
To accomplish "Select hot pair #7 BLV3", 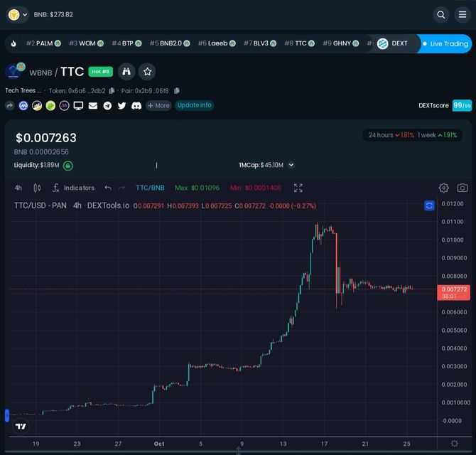I will pos(260,43).
